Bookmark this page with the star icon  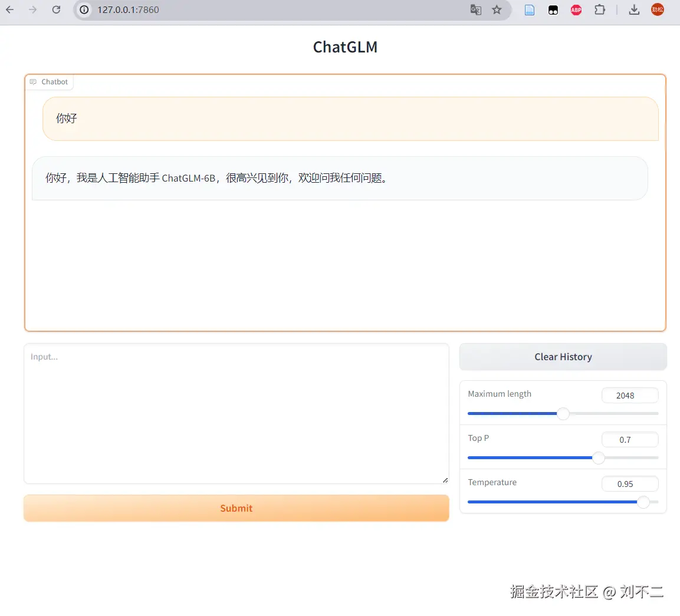[497, 9]
